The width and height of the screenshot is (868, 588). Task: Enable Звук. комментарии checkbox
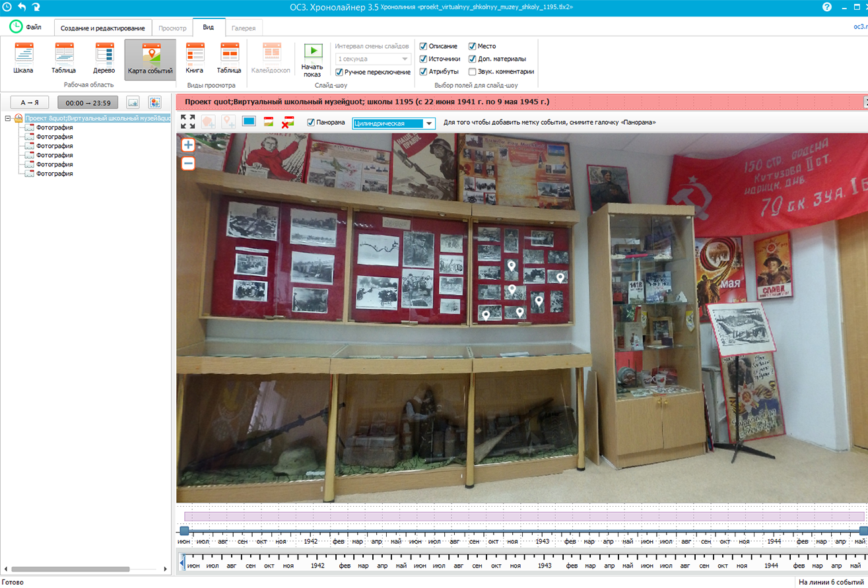click(473, 72)
